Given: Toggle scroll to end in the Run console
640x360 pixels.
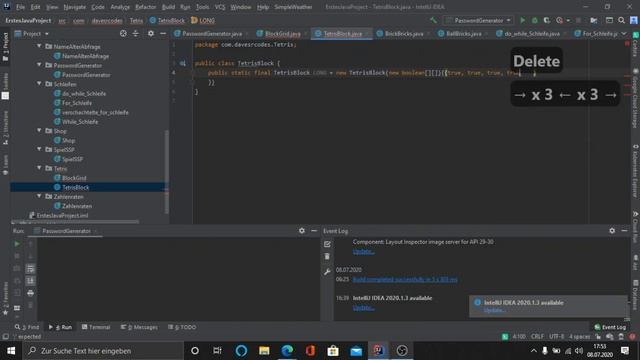Looking at the screenshot, I should point(30,281).
